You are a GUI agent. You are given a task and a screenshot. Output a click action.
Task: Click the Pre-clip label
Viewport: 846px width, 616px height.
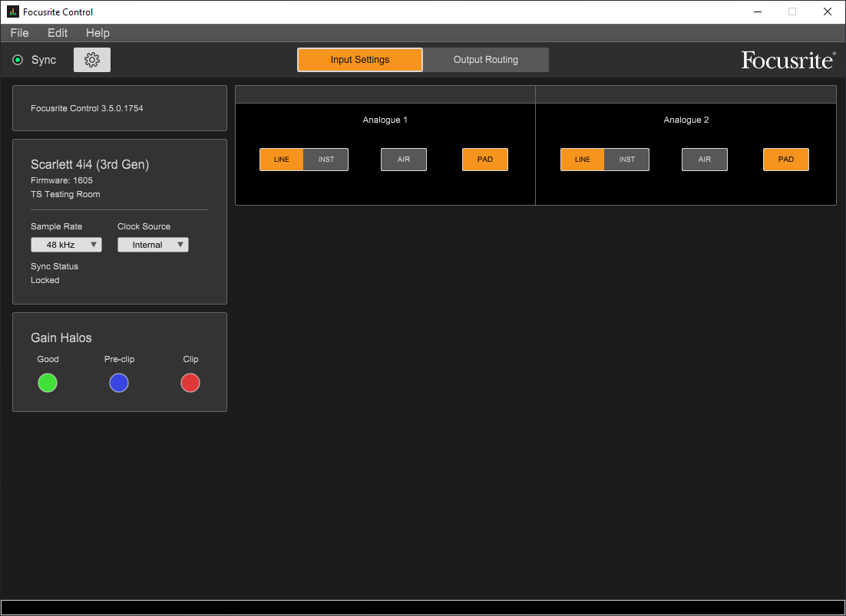(119, 359)
